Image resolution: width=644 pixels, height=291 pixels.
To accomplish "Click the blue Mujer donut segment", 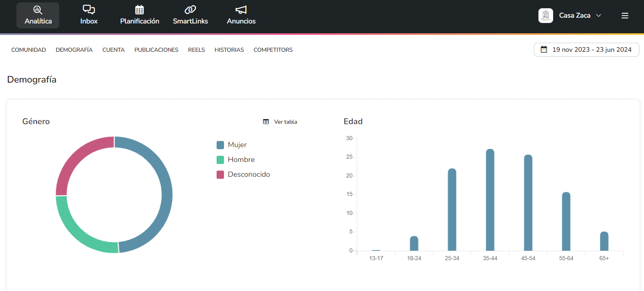I will pos(166,193).
